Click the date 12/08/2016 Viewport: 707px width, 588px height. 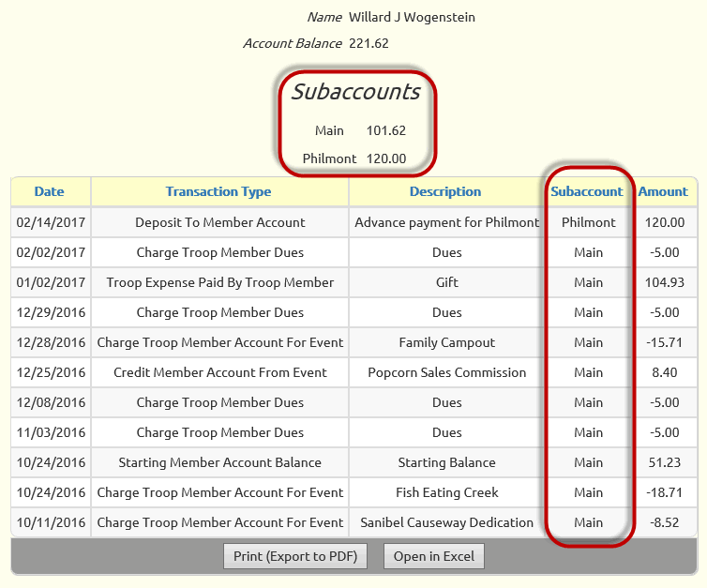(51, 402)
